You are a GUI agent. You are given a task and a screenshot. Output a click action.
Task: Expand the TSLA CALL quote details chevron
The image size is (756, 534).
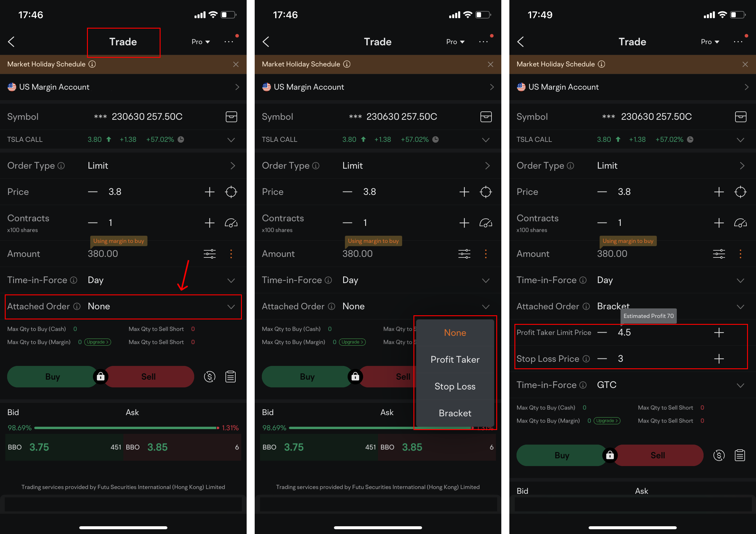coord(231,140)
